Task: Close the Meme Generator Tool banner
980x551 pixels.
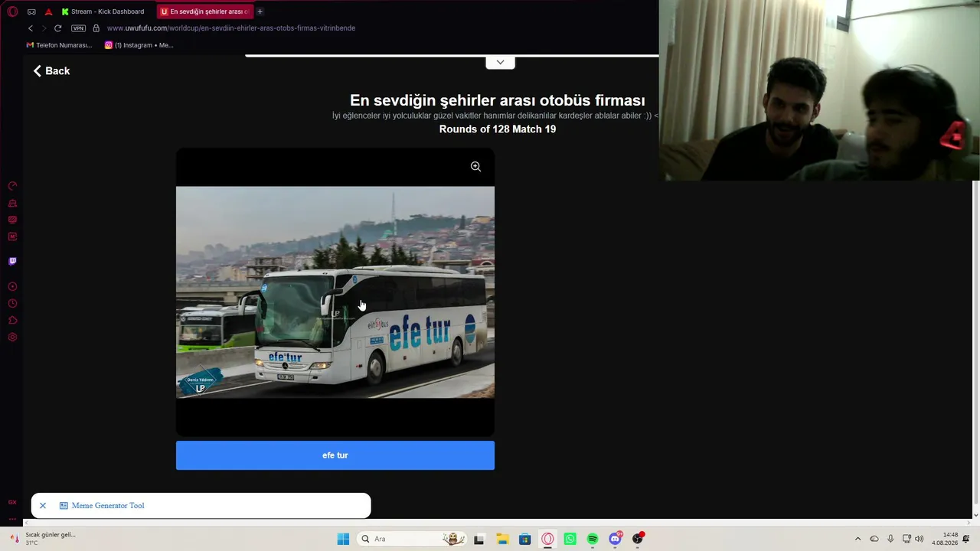Action: [x=43, y=506]
